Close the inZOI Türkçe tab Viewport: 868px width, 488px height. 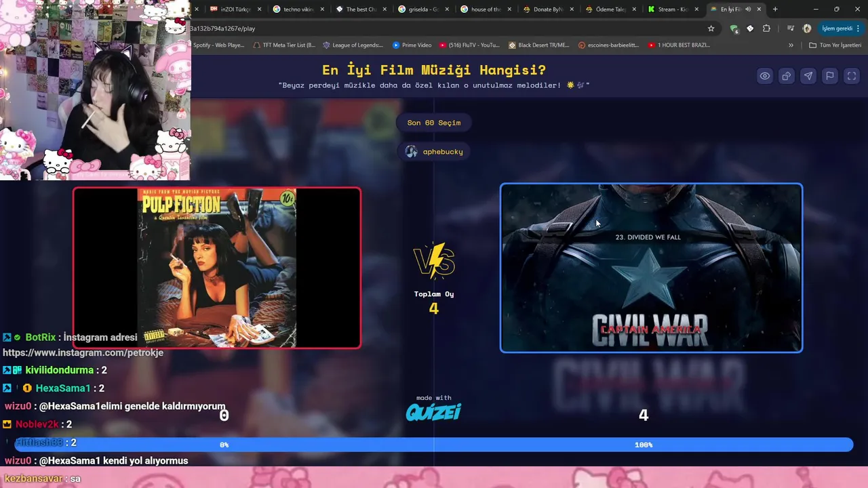tap(259, 9)
